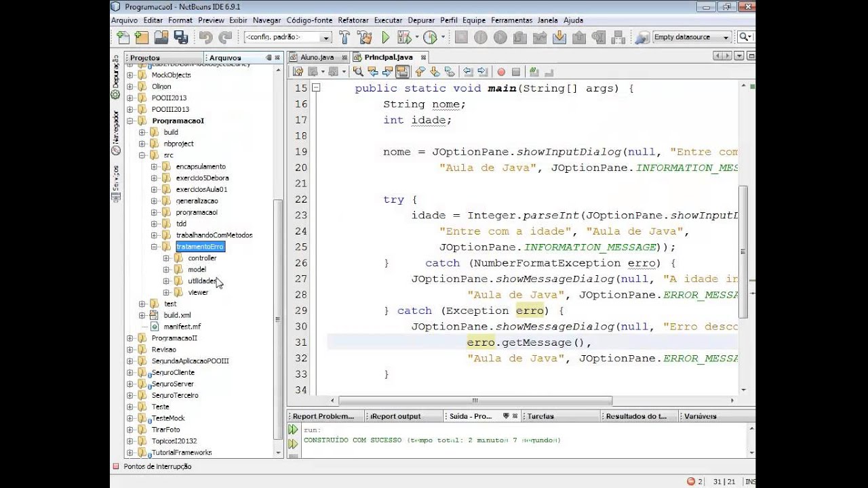Click Find Previous Occurrence icon

coord(374,72)
